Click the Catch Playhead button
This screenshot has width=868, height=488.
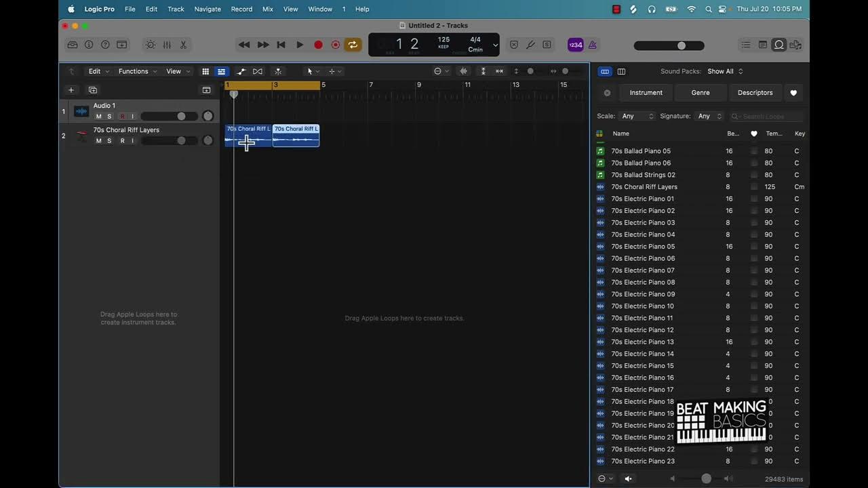(x=278, y=71)
